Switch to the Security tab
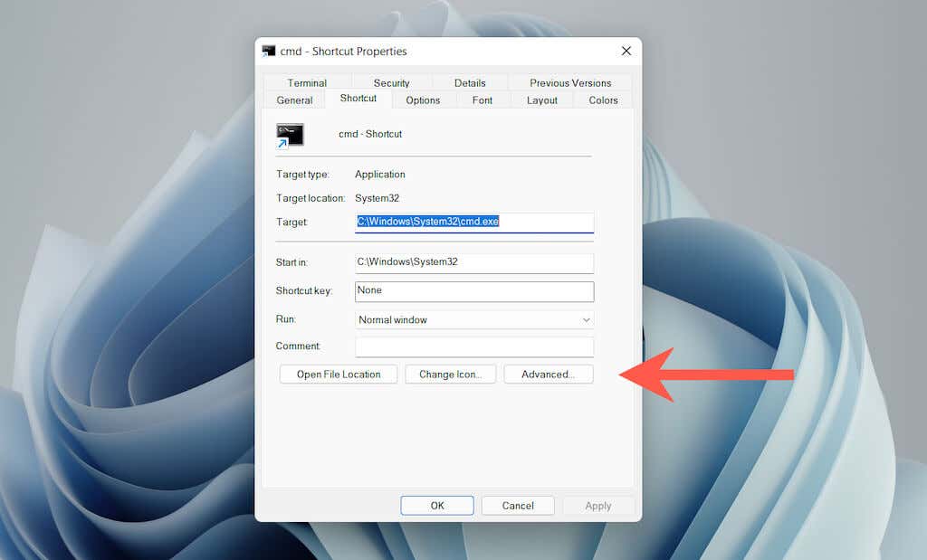Image resolution: width=927 pixels, height=560 pixels. tap(391, 82)
